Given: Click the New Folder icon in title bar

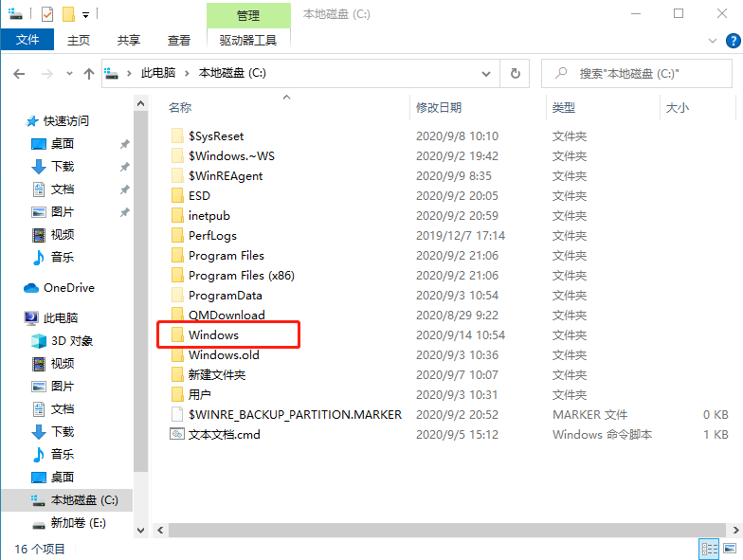Looking at the screenshot, I should pyautogui.click(x=68, y=14).
